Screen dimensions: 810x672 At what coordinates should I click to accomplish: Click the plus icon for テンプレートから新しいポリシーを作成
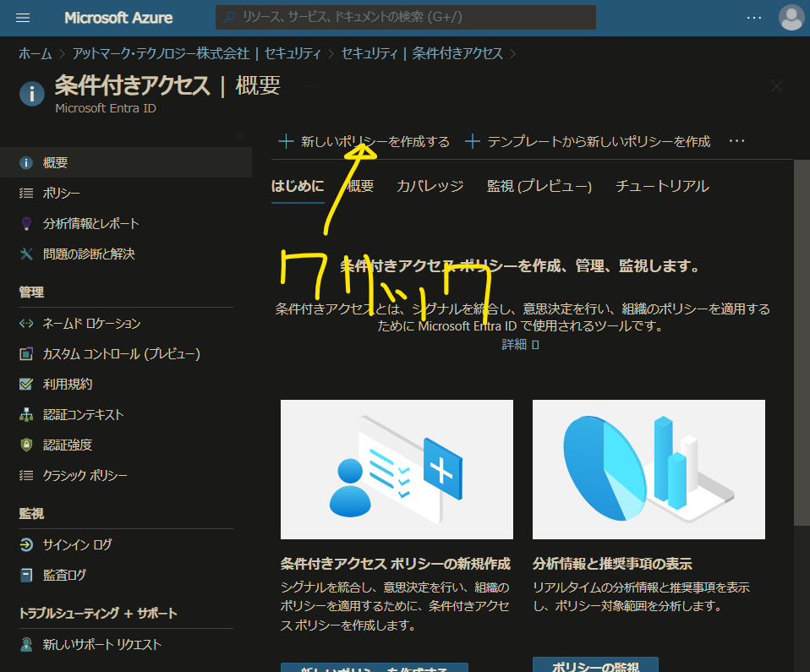(472, 141)
